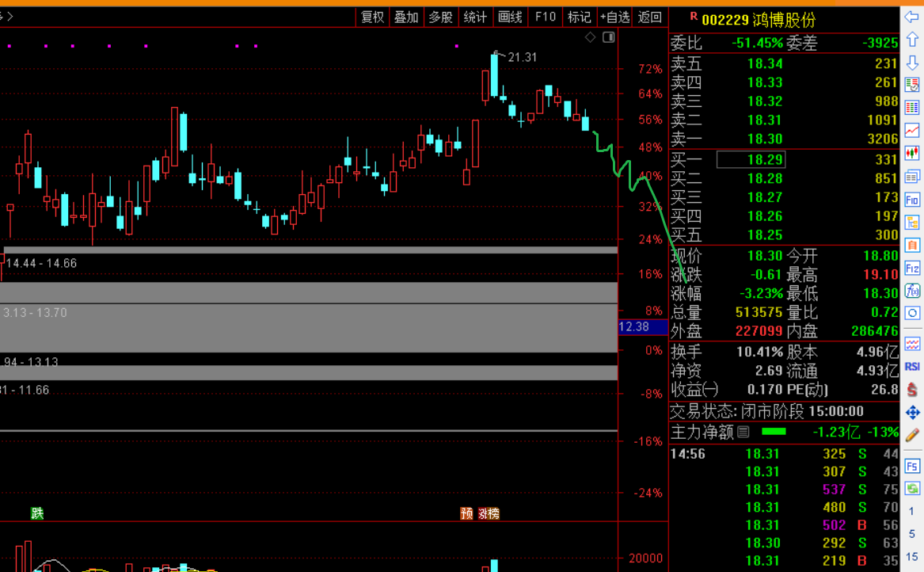Open the wavy indicator lines icon
The image size is (924, 572).
(x=911, y=344)
